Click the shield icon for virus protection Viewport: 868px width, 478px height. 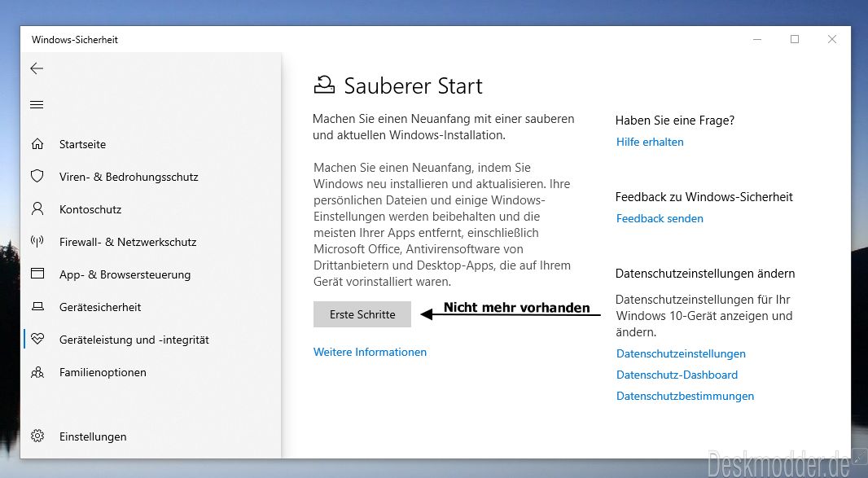[x=37, y=176]
